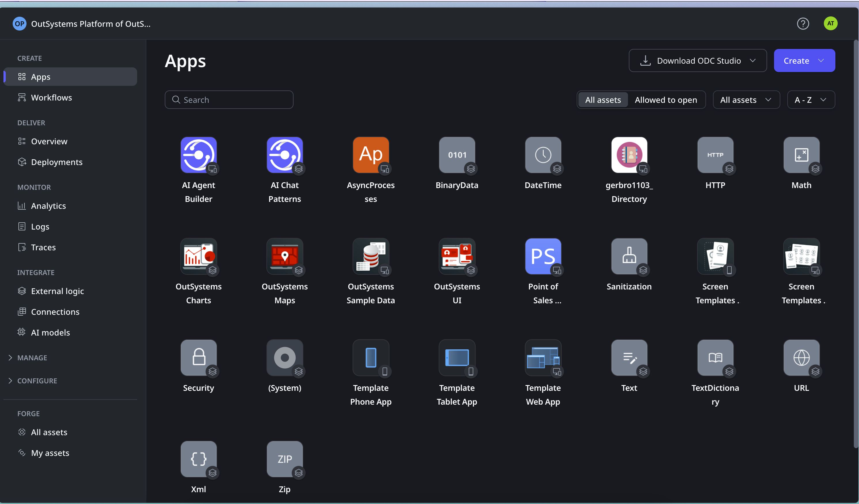This screenshot has width=859, height=504.
Task: Click the OP organization logo
Action: click(x=19, y=24)
